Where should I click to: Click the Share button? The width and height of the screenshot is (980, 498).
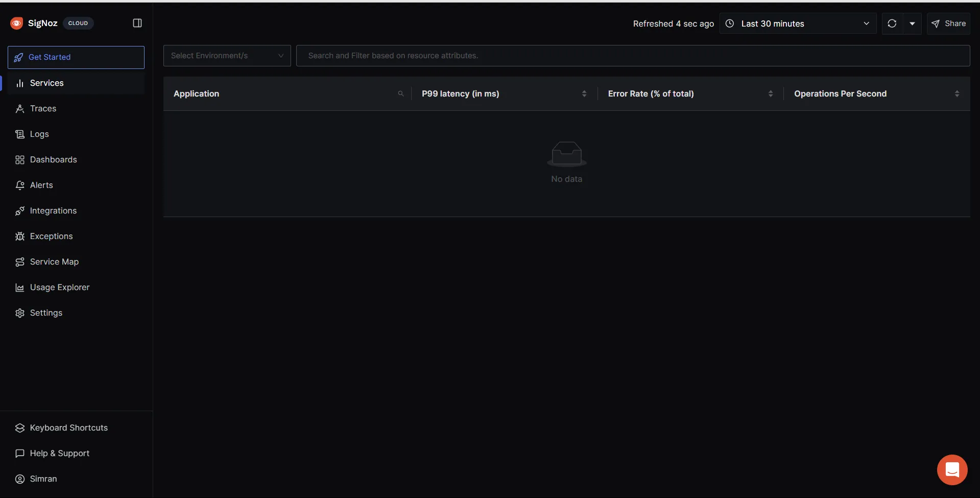[948, 23]
